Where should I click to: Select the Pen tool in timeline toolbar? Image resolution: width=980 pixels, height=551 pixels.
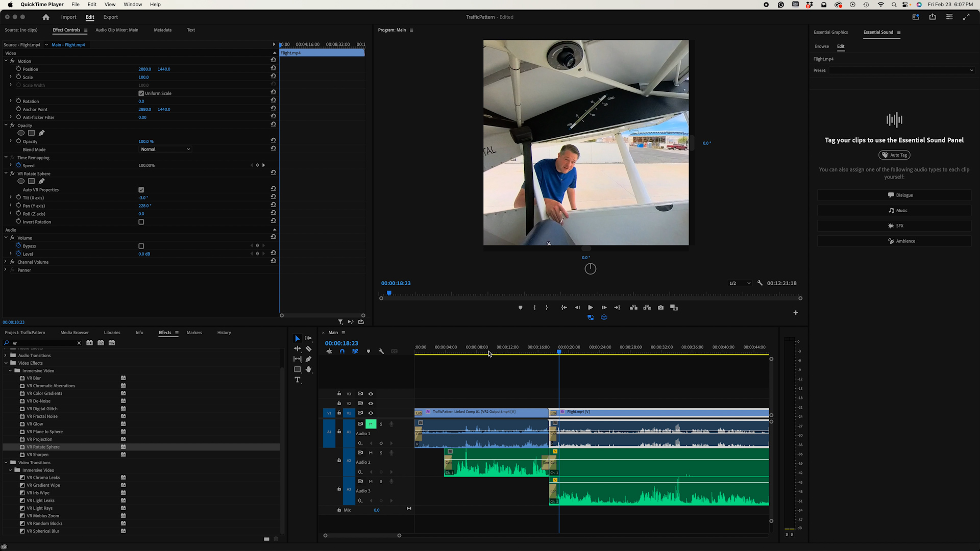point(308,359)
